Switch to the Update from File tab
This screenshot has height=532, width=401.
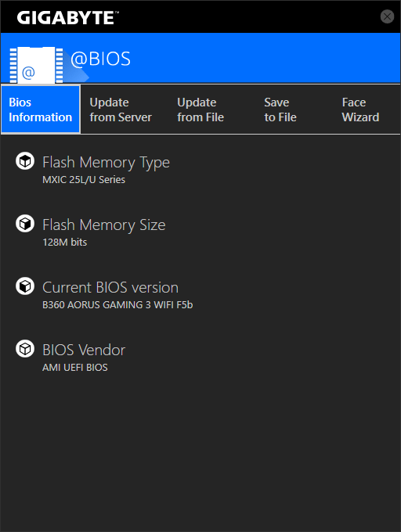click(x=200, y=110)
